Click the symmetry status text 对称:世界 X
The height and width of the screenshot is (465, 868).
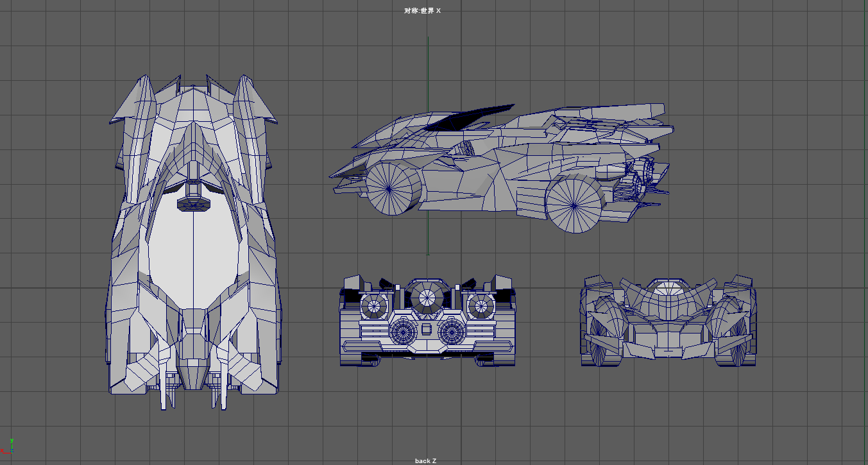[x=423, y=11]
